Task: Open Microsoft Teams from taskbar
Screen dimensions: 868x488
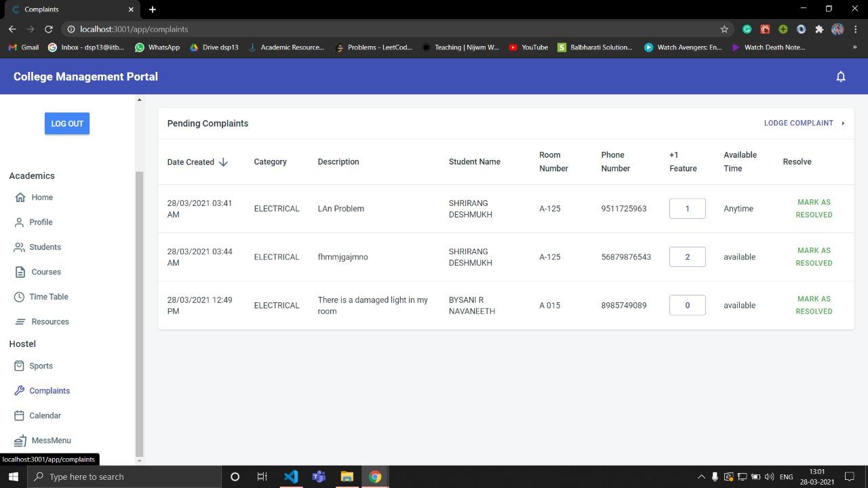Action: pos(319,476)
